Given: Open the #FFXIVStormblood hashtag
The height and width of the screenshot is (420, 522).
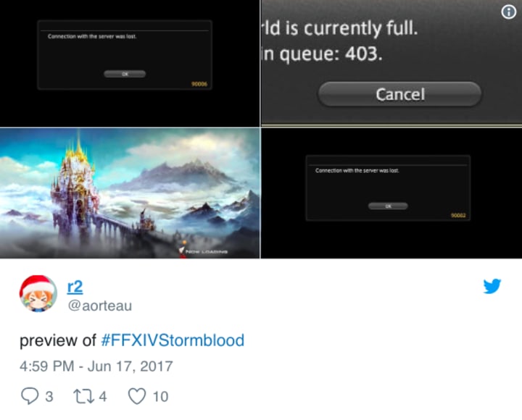Looking at the screenshot, I should pos(173,340).
